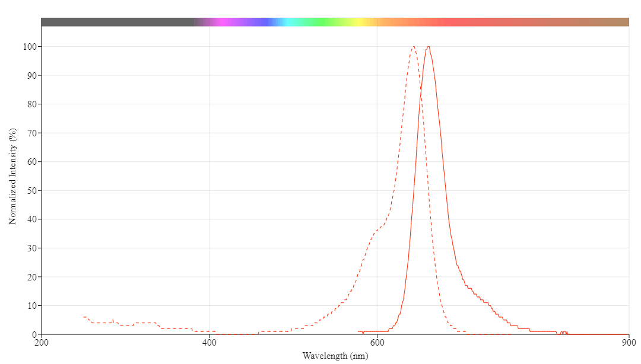Screen dimensions: 641x364
Task: Select the 400 wavelength tick label
Action: (209, 343)
